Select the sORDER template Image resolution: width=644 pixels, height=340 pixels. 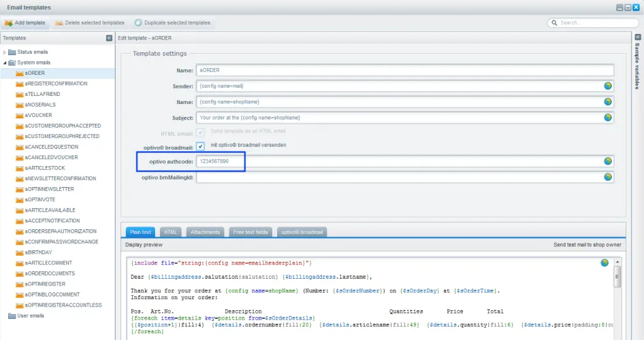[x=57, y=73]
